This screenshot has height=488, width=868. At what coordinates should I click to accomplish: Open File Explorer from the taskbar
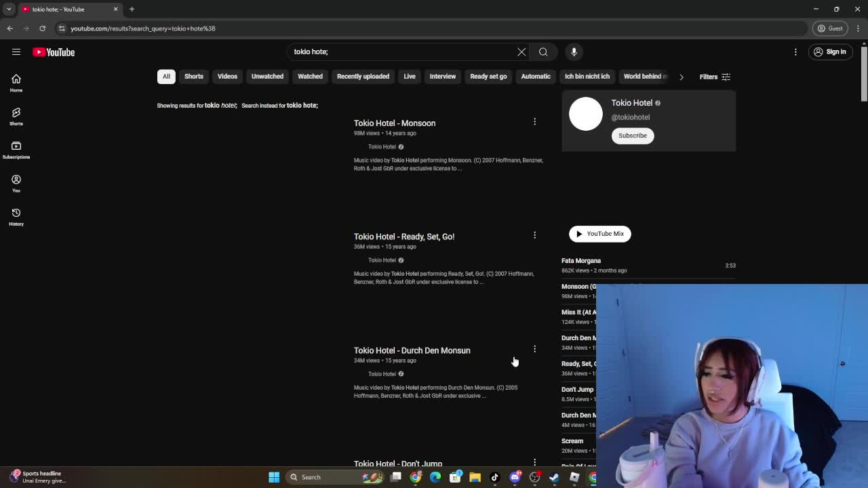pyautogui.click(x=475, y=477)
